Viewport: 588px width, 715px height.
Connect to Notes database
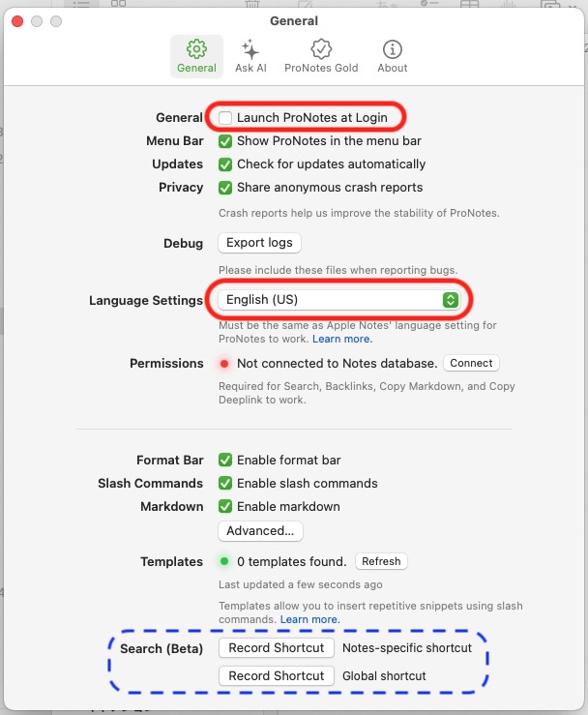click(471, 363)
